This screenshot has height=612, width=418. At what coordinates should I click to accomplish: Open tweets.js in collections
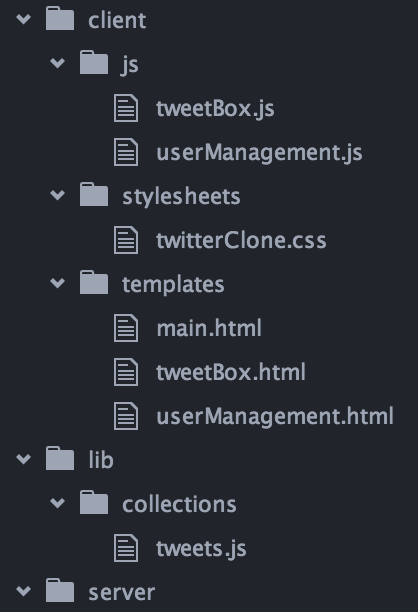pyautogui.click(x=201, y=548)
